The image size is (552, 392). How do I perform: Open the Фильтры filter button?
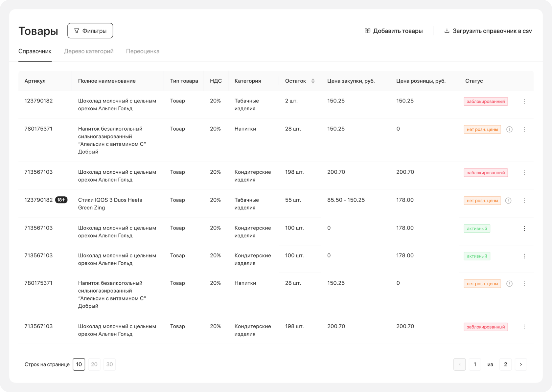click(x=90, y=31)
